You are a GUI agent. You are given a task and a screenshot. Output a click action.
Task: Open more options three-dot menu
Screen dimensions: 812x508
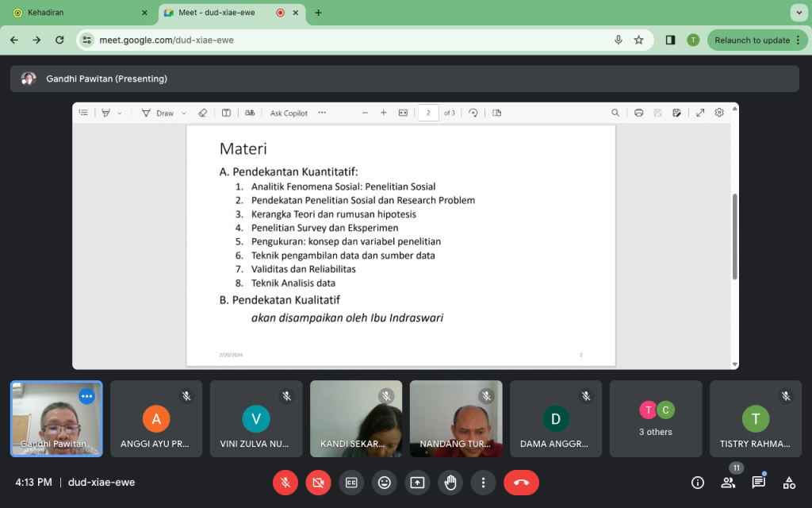point(483,482)
